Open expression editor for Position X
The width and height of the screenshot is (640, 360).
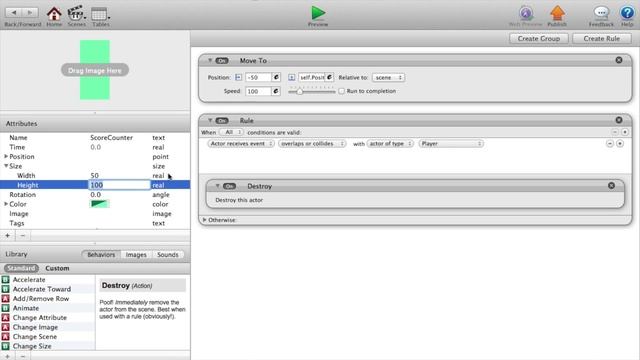pos(276,77)
